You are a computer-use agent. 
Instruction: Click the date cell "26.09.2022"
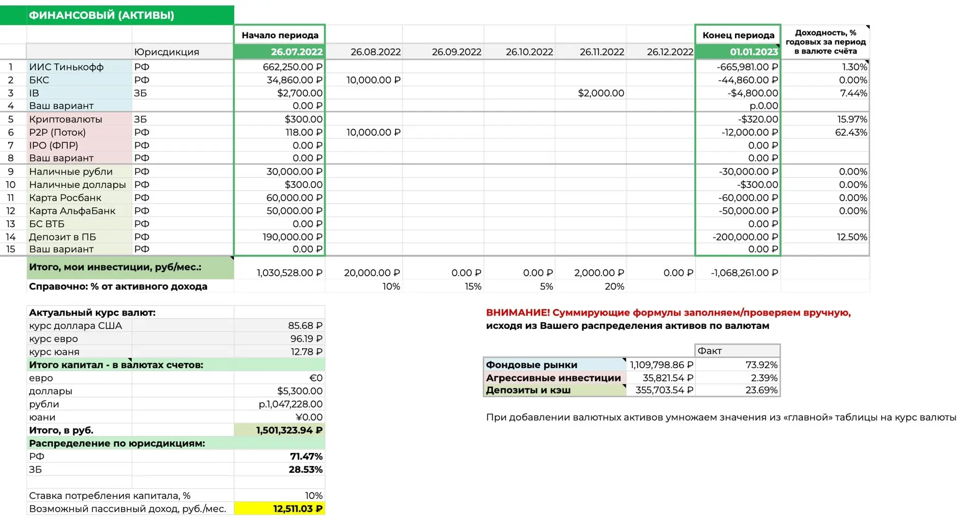[x=443, y=52]
